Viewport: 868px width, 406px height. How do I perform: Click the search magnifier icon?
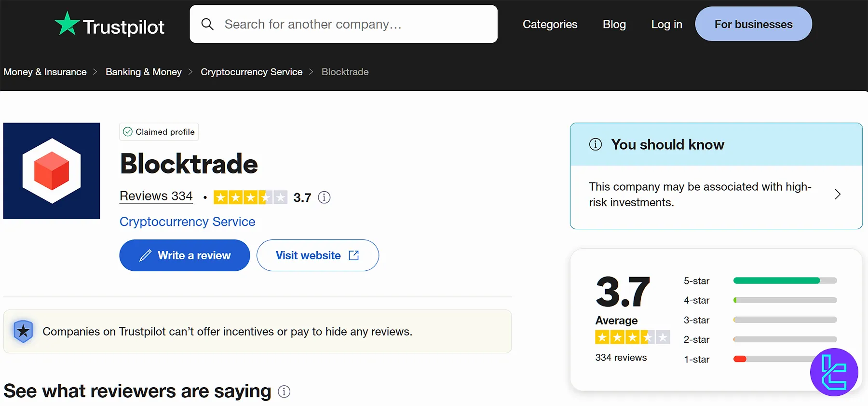coord(207,24)
